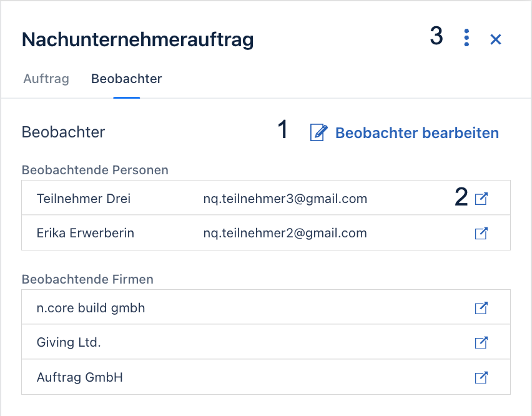532x416 pixels.
Task: Select the Giving Ltd. company row
Action: point(266,342)
